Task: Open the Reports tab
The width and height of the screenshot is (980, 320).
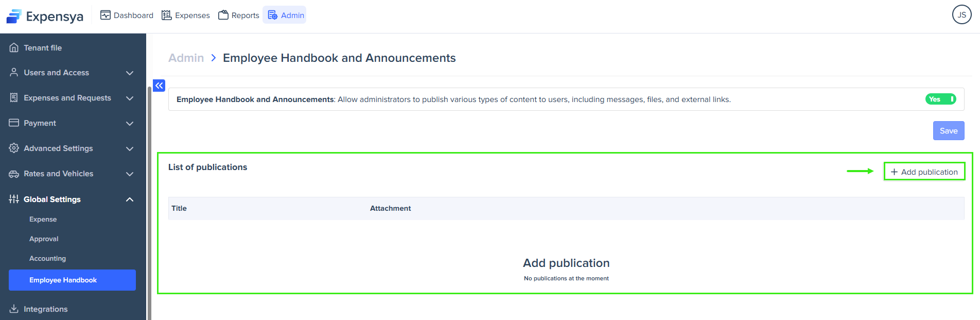Action: [x=239, y=15]
